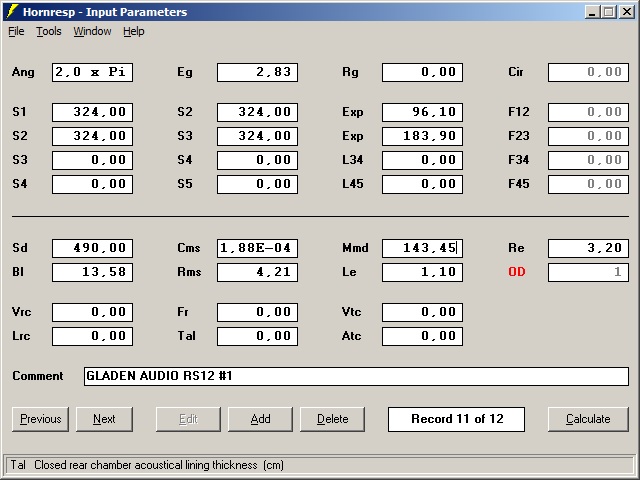Click the disabled Cir field

588,72
